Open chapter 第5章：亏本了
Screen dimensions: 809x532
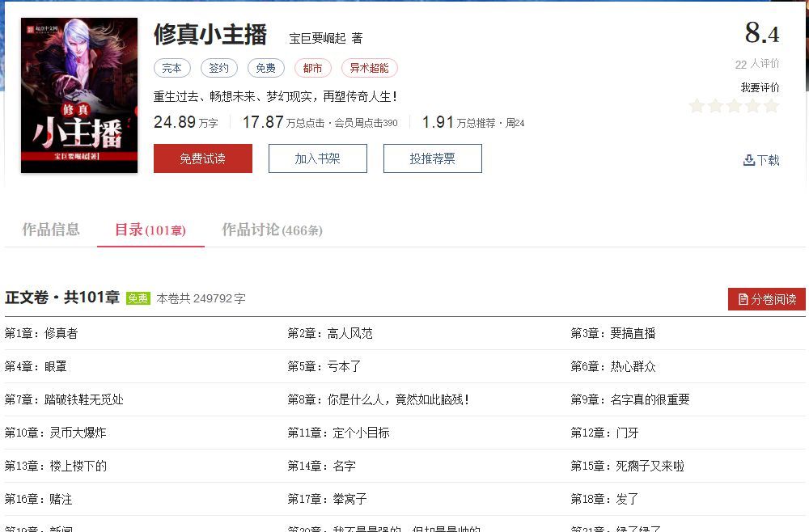(324, 366)
